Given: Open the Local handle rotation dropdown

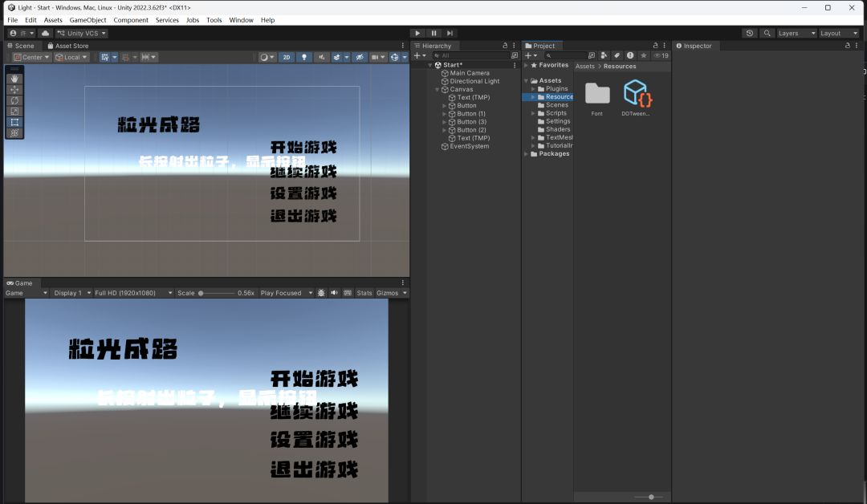Looking at the screenshot, I should point(71,57).
